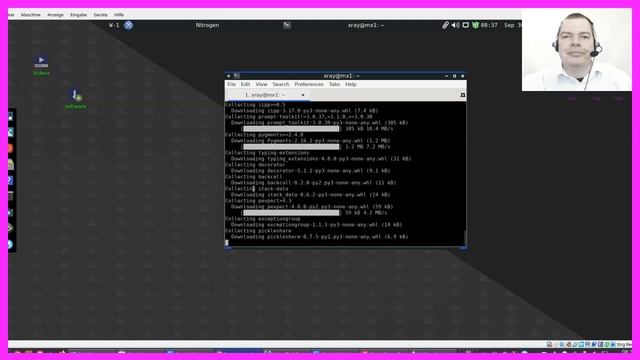Open the Help menu in terminal
The height and width of the screenshot is (360, 640).
(351, 84)
